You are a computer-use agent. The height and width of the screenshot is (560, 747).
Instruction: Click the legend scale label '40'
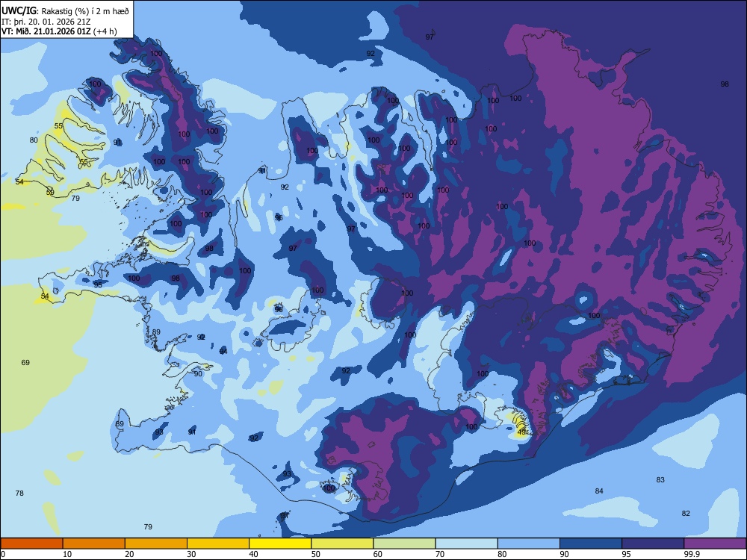tap(253, 554)
